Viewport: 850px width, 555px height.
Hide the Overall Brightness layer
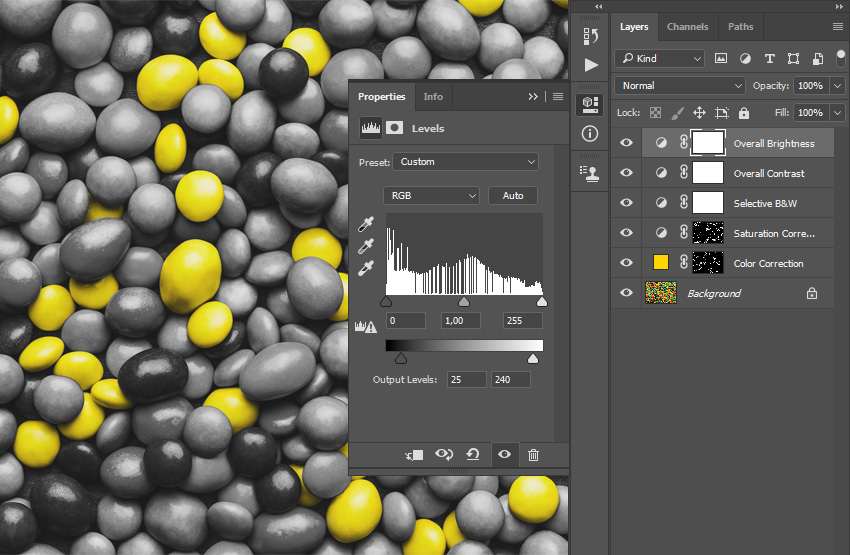pos(626,143)
